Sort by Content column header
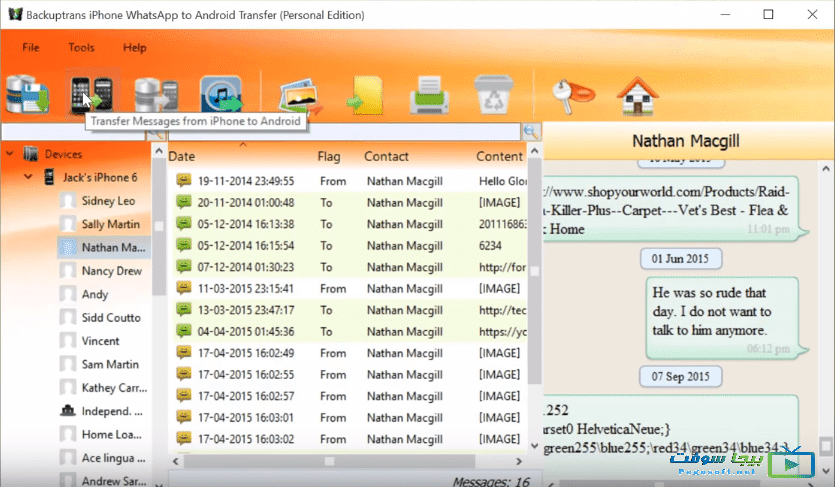Image resolution: width=835 pixels, height=487 pixels. (x=499, y=156)
